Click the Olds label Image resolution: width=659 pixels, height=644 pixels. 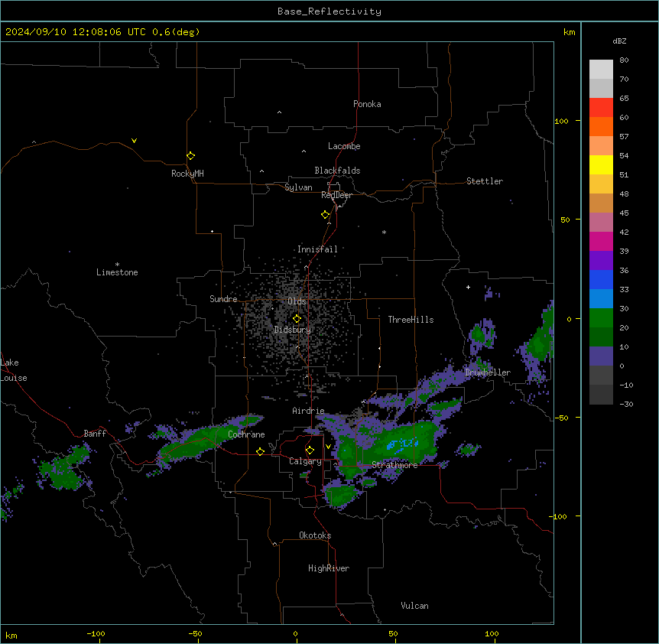click(x=297, y=301)
